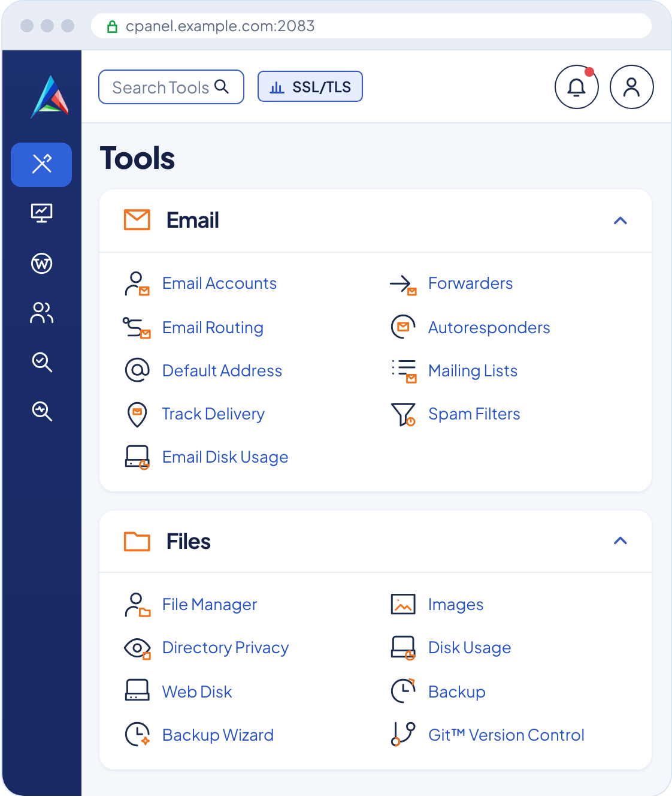
Task: Click the Mailing Lists icon
Action: point(404,371)
